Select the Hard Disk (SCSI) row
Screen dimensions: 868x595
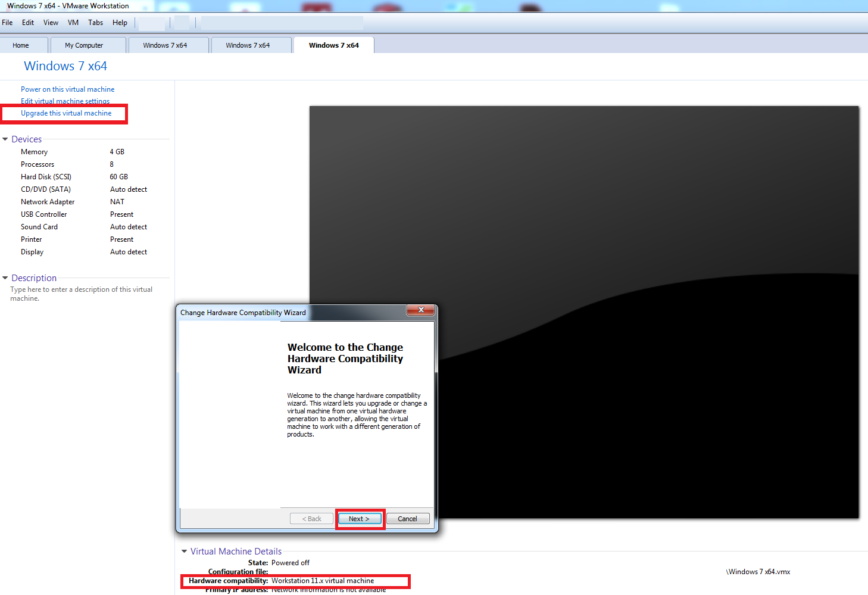point(83,177)
